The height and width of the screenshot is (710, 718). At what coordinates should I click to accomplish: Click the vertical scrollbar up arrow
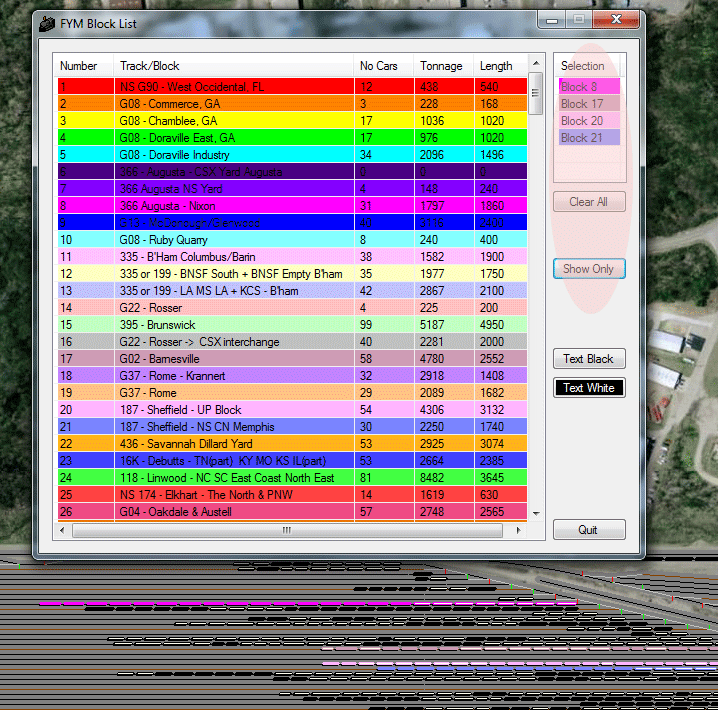coord(536,63)
